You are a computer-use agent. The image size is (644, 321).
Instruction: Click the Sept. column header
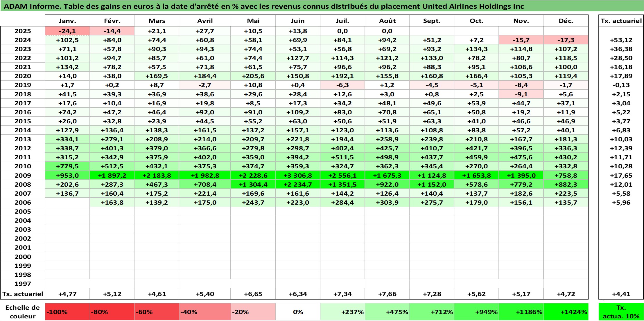point(432,21)
